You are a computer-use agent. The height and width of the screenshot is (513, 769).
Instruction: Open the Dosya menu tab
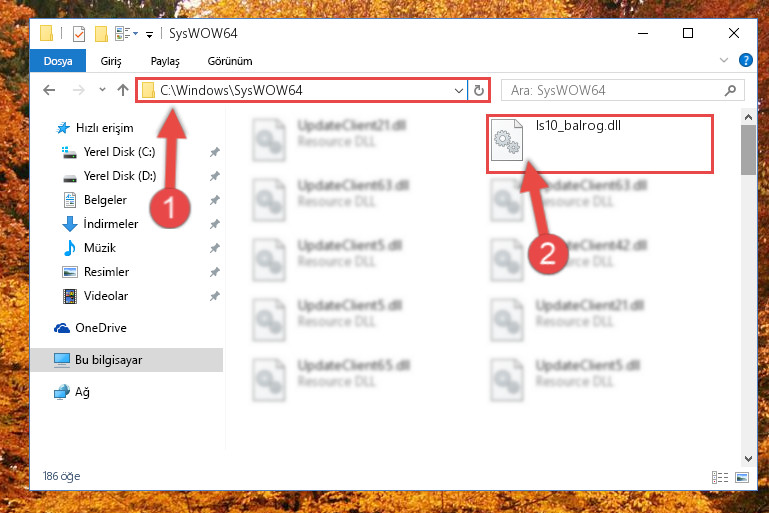(x=58, y=61)
